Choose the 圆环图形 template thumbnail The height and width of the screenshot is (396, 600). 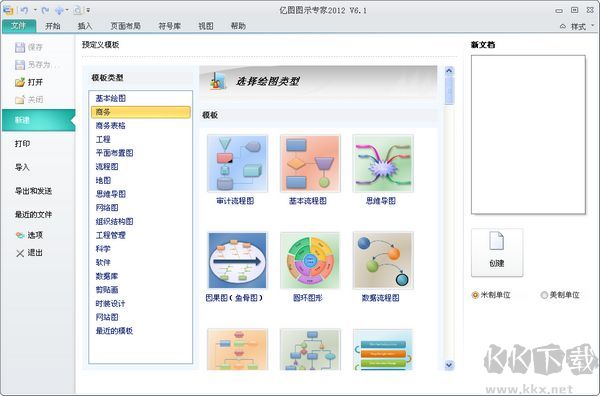tap(310, 260)
